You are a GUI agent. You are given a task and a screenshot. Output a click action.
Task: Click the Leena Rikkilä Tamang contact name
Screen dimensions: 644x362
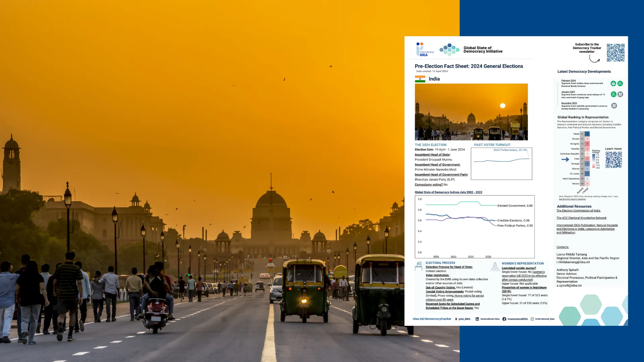[572, 254]
